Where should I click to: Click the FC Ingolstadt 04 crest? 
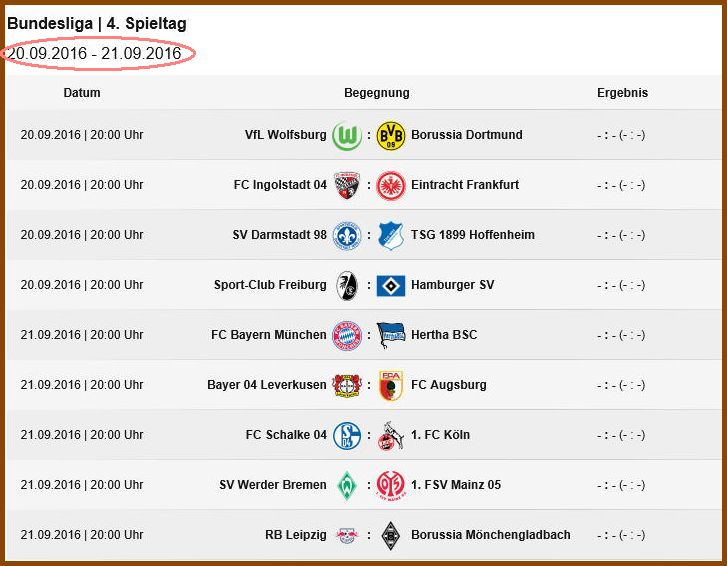pos(347,185)
